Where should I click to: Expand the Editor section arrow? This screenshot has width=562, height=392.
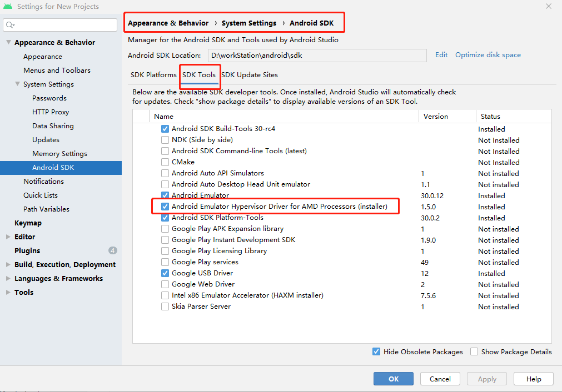click(x=8, y=237)
